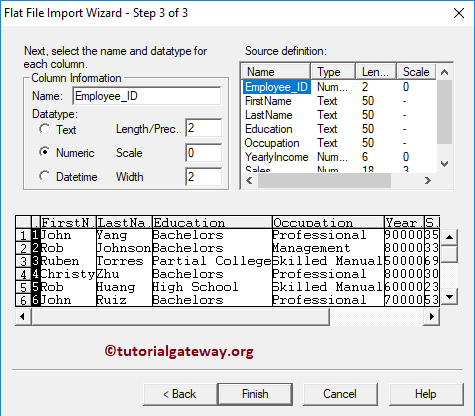Click Source definition scroll down arrow
Viewport: 475px width, 416px height.
tap(444, 164)
